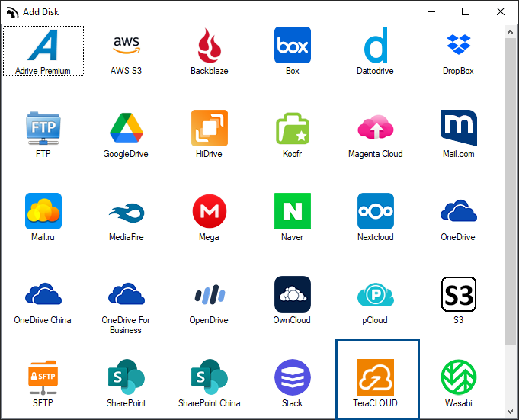Select the TeraCLOUD orange icon

coord(376,377)
